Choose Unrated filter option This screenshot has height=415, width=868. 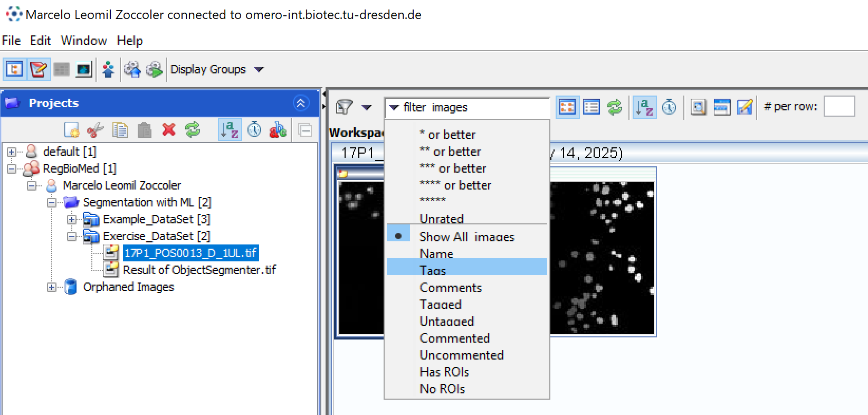click(x=467, y=218)
